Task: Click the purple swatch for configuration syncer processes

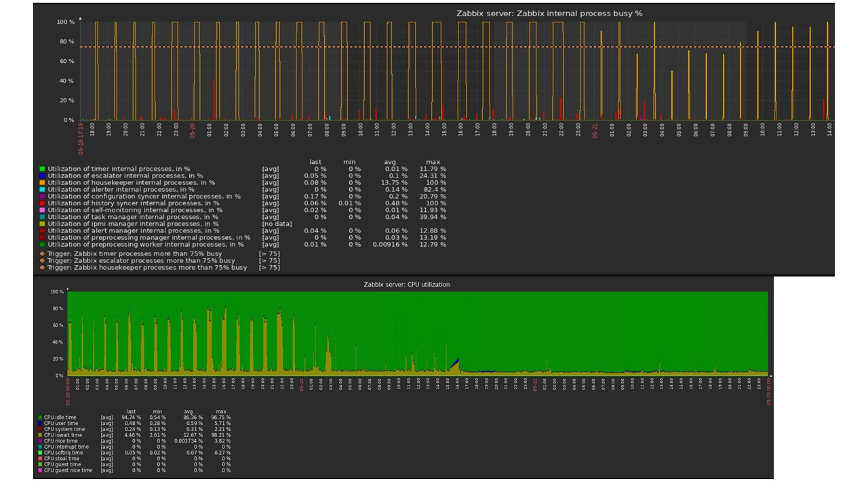Action: point(42,196)
